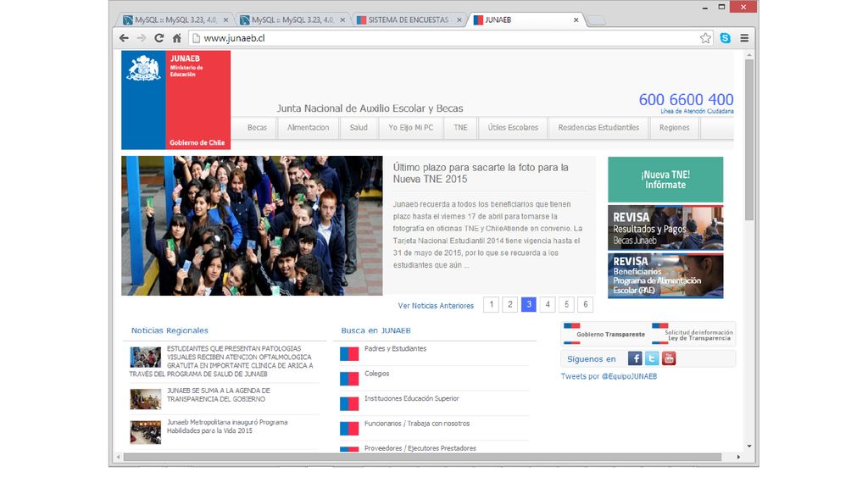Open Colegios search link

pyautogui.click(x=377, y=374)
